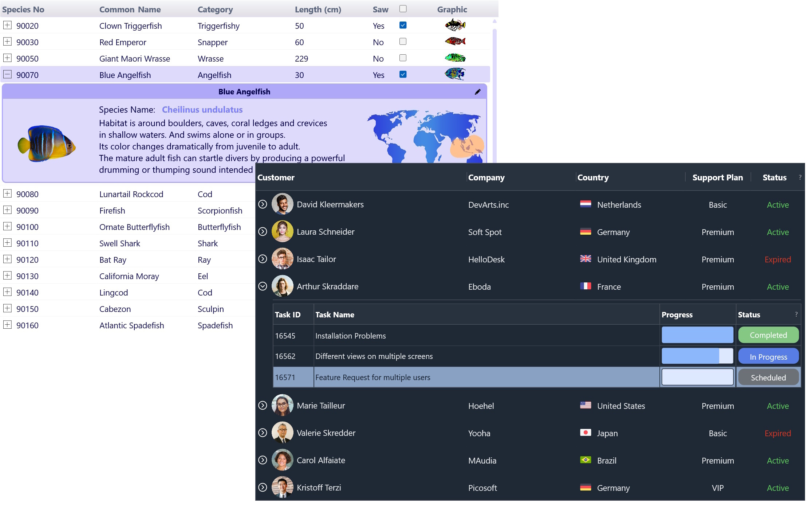Screen dimensions: 812x508
Task: Click the Completed status button for task 16545
Action: pyautogui.click(x=768, y=335)
